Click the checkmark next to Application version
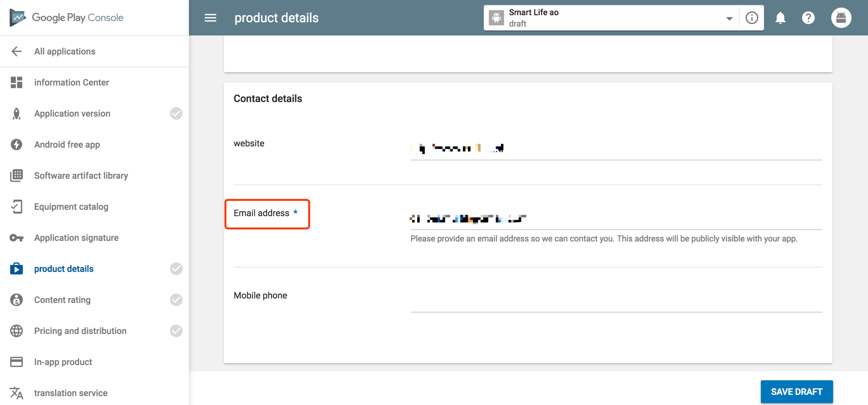The image size is (868, 405). [x=176, y=114]
